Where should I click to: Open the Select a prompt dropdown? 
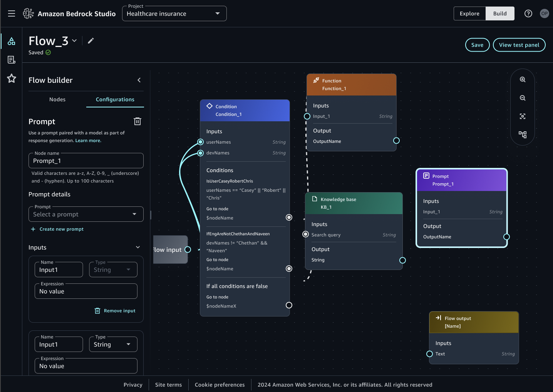tap(86, 214)
